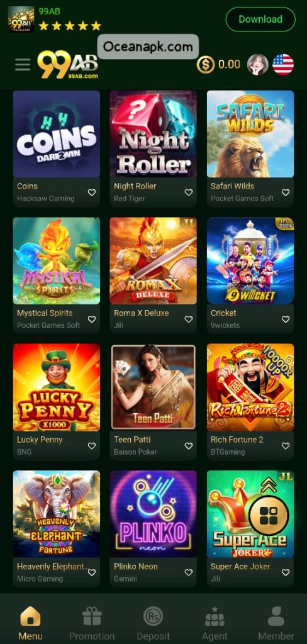307x644 pixels.
Task: Tap the gold dollar coin balance icon
Action: click(206, 65)
